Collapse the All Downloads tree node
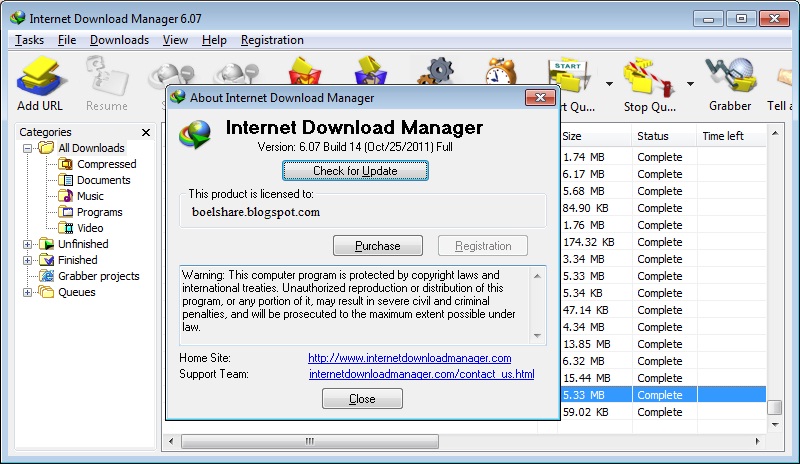 28,148
